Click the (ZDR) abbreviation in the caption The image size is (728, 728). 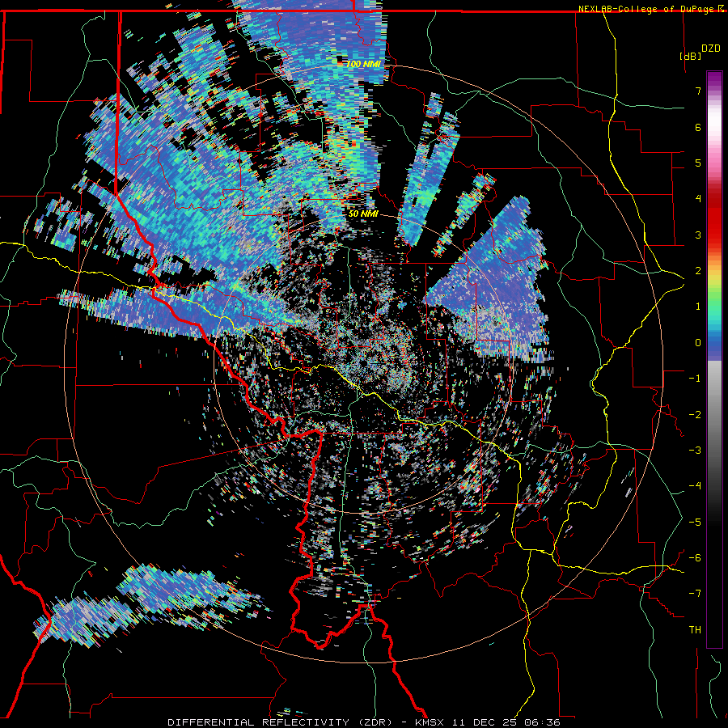(x=375, y=722)
